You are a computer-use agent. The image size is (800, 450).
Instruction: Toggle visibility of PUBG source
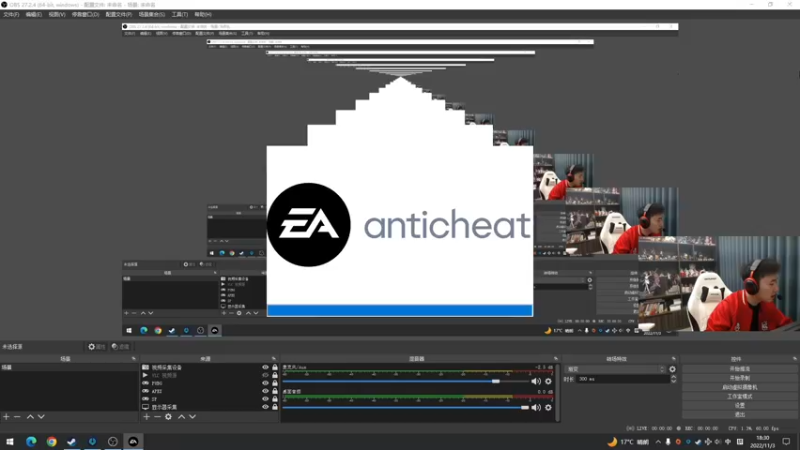pyautogui.click(x=265, y=383)
